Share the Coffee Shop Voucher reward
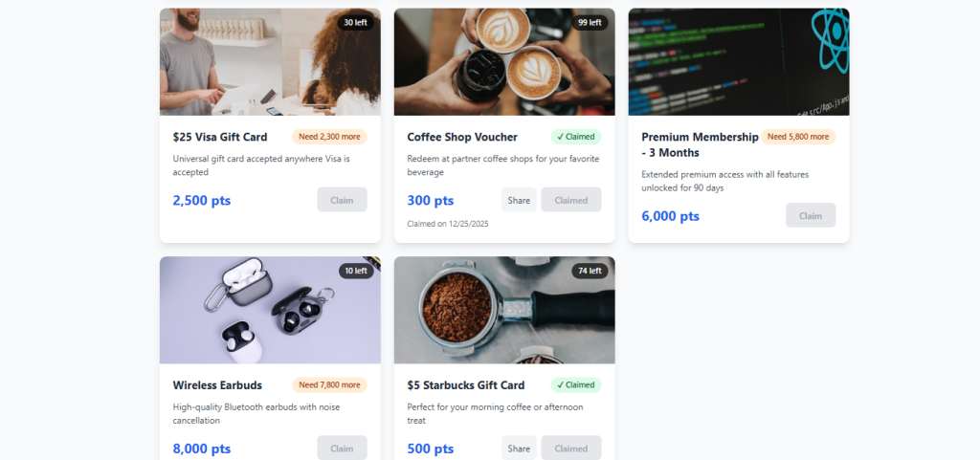Image resolution: width=980 pixels, height=460 pixels. [519, 200]
